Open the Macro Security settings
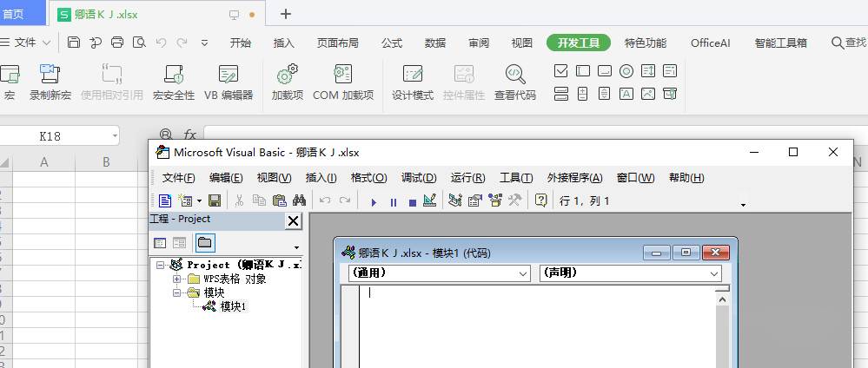868x368 pixels. tap(174, 82)
